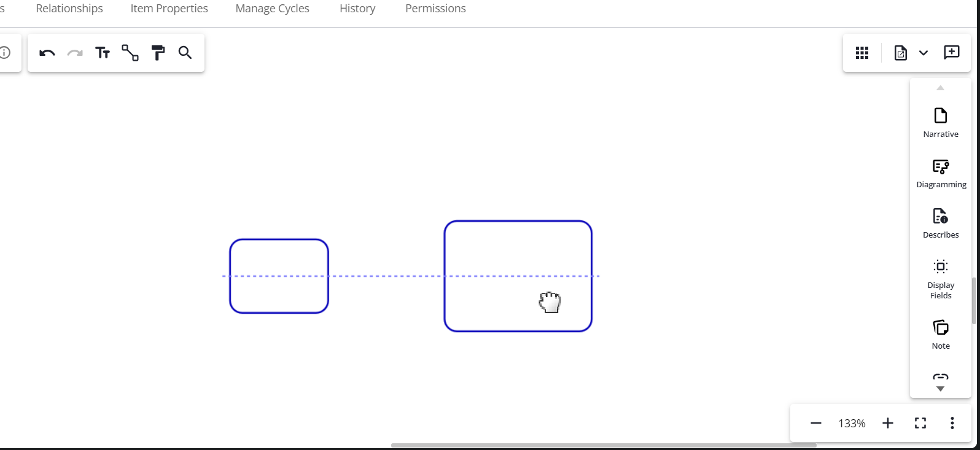Toggle fullscreen view of diagram
980x450 pixels.
[x=920, y=423]
